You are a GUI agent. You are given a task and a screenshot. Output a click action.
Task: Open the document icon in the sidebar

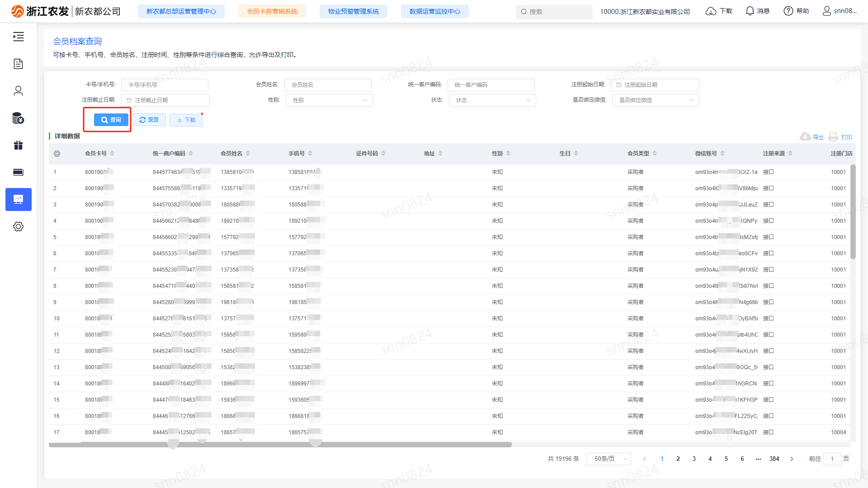(x=18, y=64)
